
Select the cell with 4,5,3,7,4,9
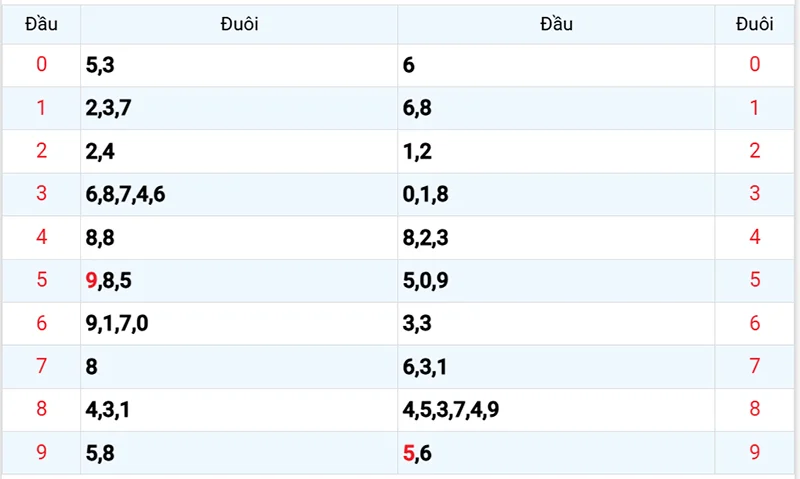[x=451, y=409]
